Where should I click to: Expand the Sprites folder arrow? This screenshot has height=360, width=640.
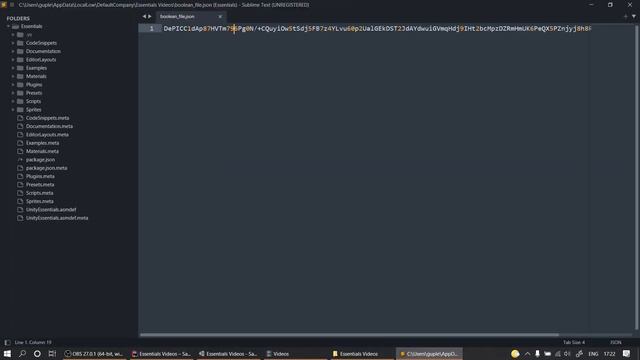[x=13, y=110]
